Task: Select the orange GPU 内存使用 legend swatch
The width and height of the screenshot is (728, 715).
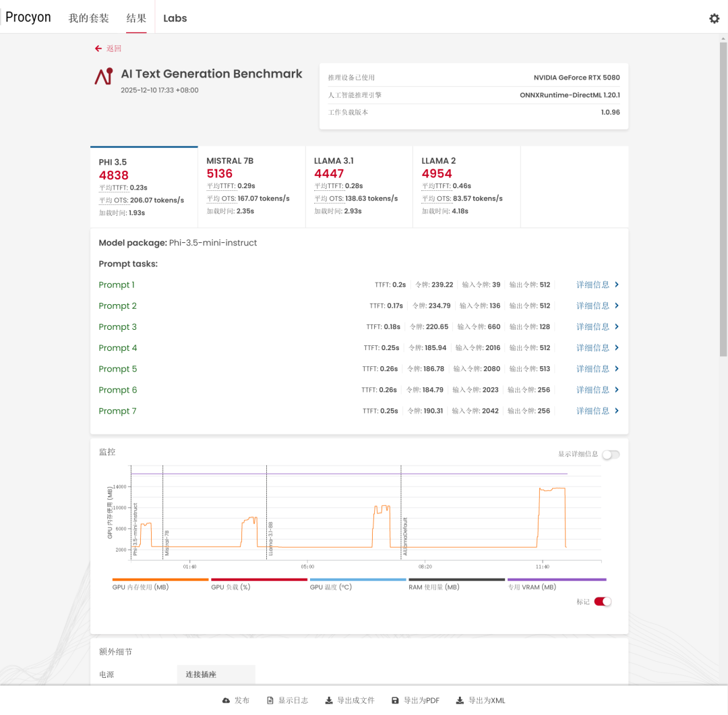Action: tap(160, 579)
